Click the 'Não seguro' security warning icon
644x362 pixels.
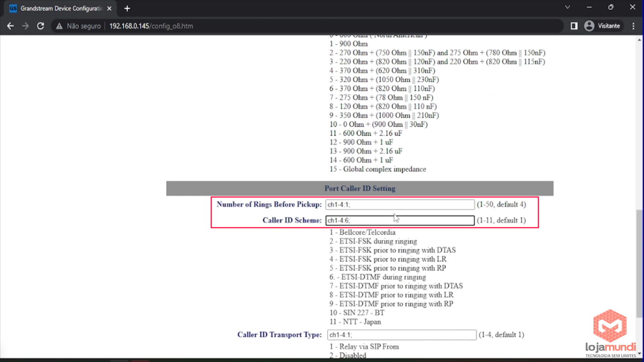tap(59, 26)
